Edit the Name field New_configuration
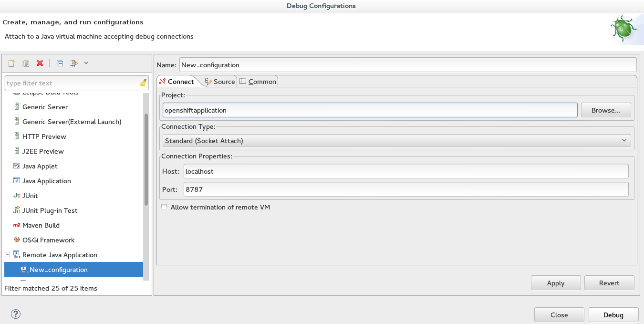This screenshot has height=324, width=644. pyautogui.click(x=408, y=64)
